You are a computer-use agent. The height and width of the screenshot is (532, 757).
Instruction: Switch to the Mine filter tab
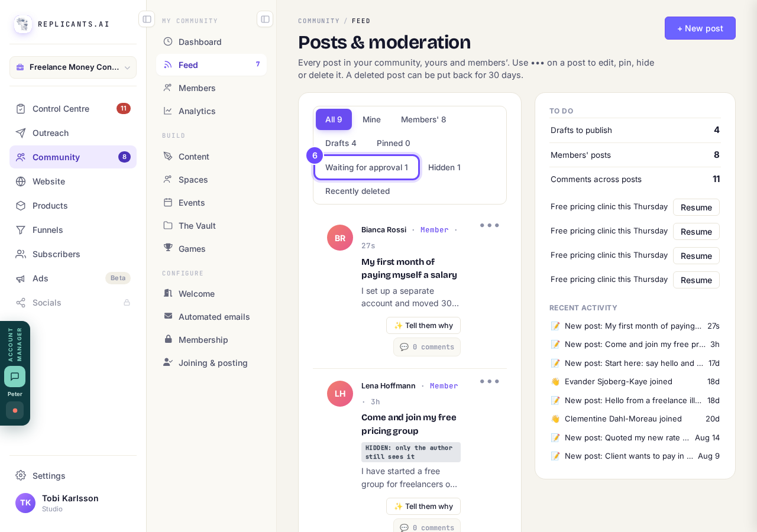(371, 119)
